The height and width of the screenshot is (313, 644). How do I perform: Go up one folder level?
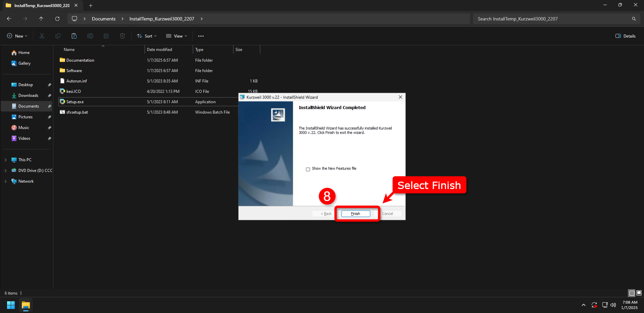point(41,19)
